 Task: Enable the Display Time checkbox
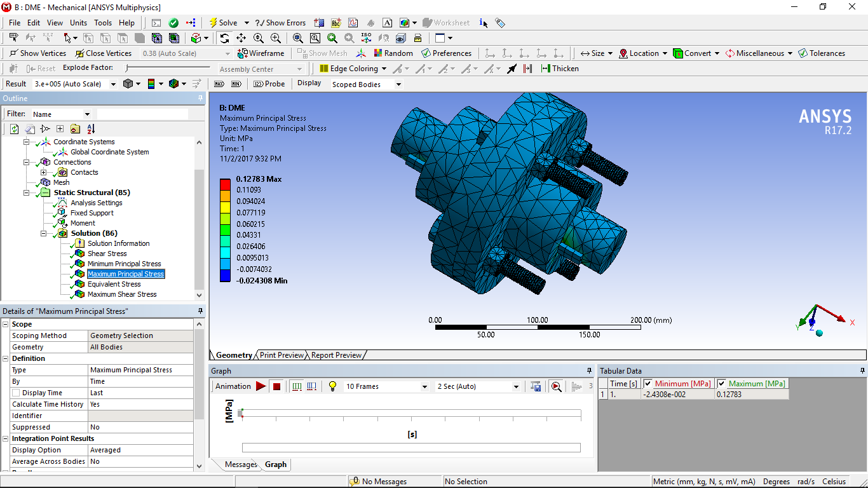pos(17,393)
